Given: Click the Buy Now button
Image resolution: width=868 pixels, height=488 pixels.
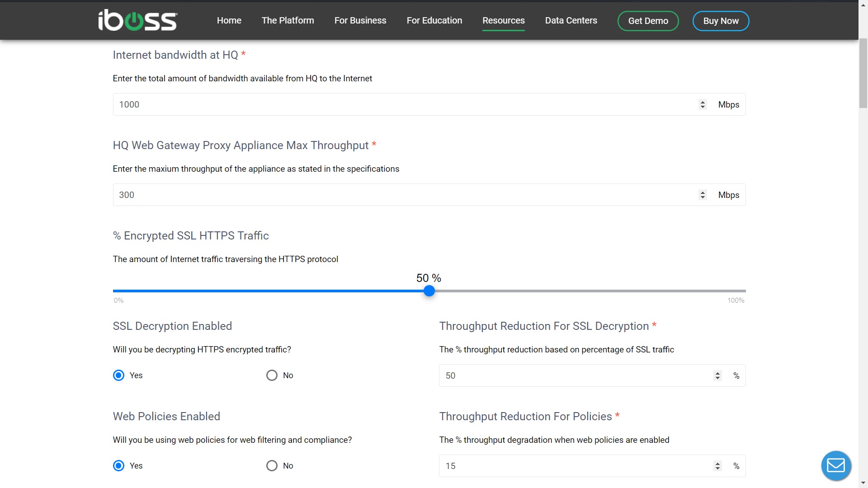Looking at the screenshot, I should pos(720,21).
